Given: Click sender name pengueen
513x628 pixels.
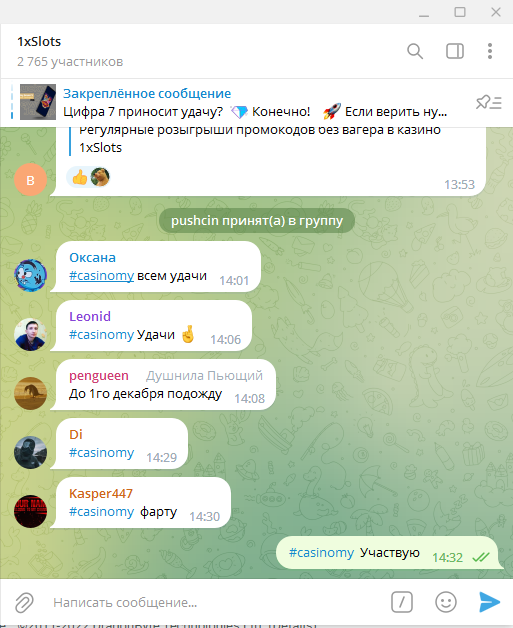Looking at the screenshot, I should (x=99, y=376).
